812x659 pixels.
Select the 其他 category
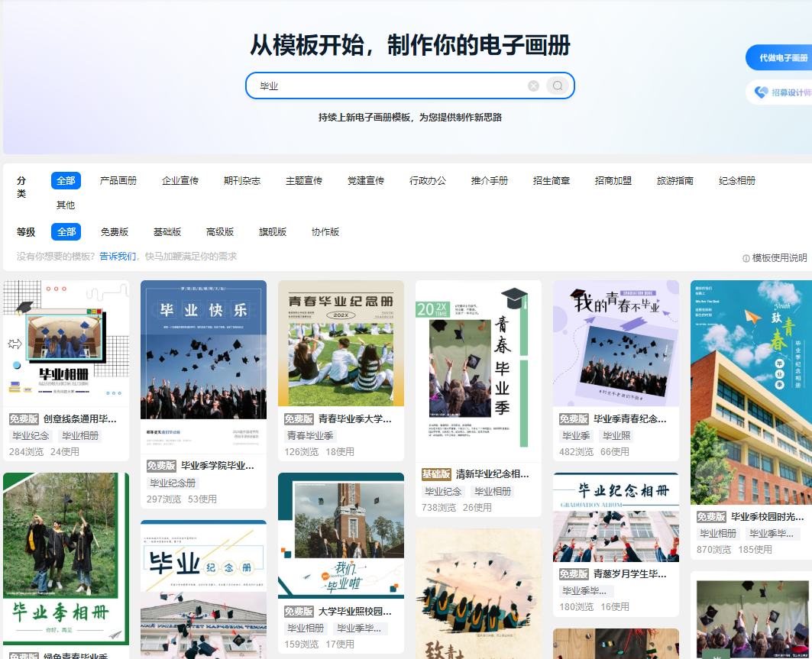tap(66, 205)
